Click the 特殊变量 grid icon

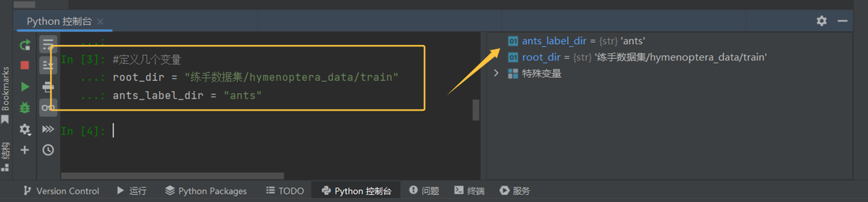point(513,73)
